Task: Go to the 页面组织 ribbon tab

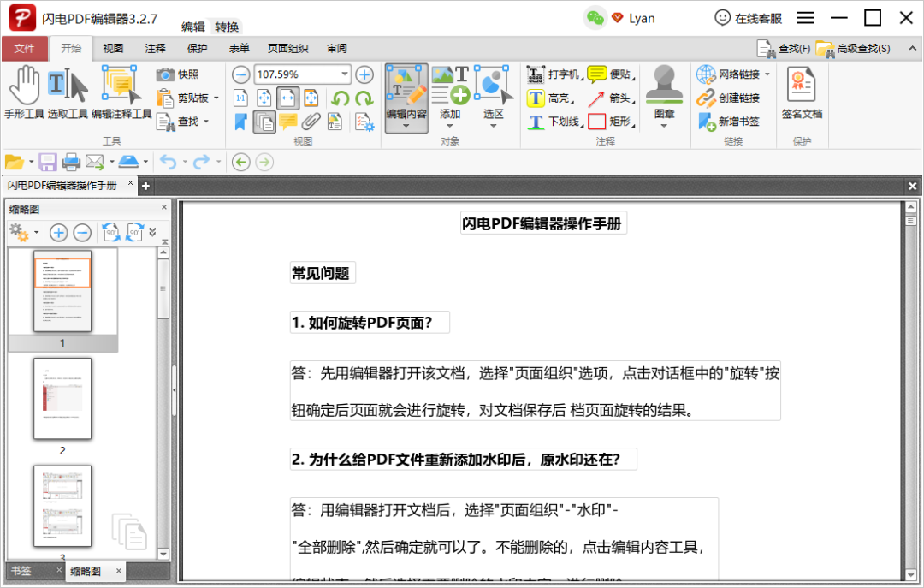Action: [287, 49]
